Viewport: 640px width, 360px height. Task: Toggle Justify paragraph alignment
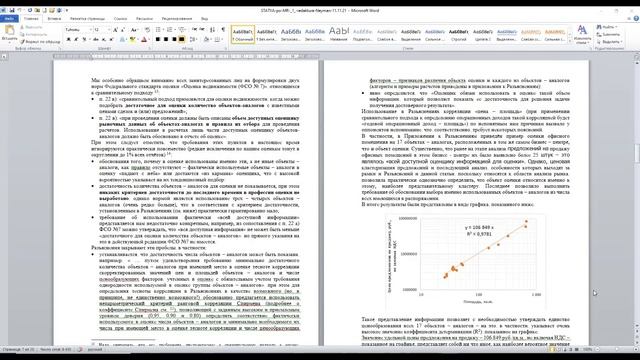coord(182,39)
